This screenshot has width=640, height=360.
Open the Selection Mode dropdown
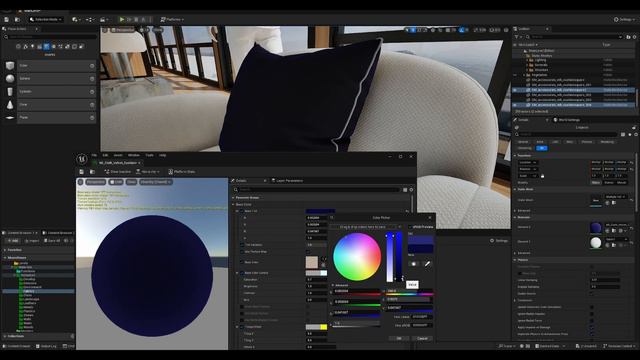coord(46,19)
